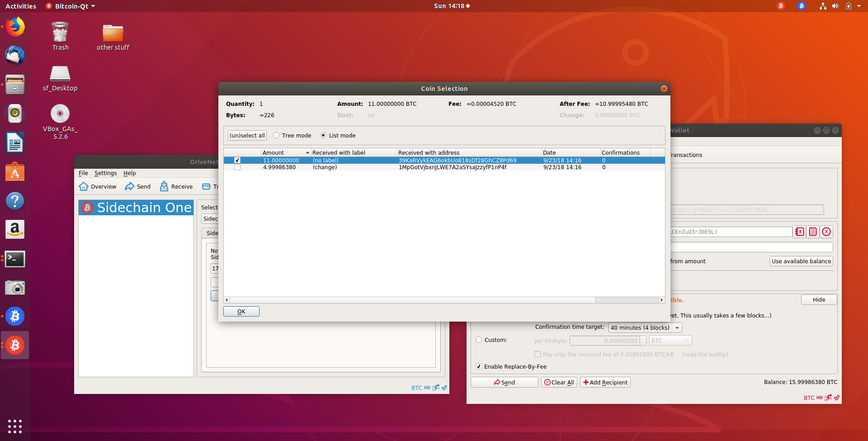Screen dimensions: 868x441
Task: Click the blue Bitcoin tray icon
Action: tap(802, 6)
